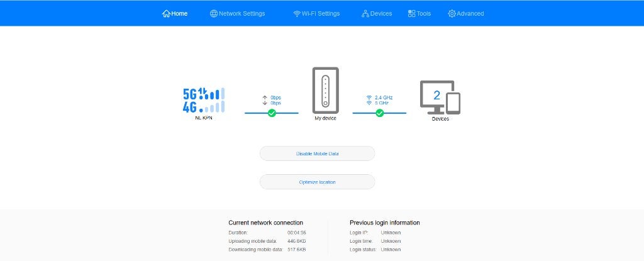Screen dimensions: 644x261
Task: Click the Previous login information heading
Action: coord(385,223)
